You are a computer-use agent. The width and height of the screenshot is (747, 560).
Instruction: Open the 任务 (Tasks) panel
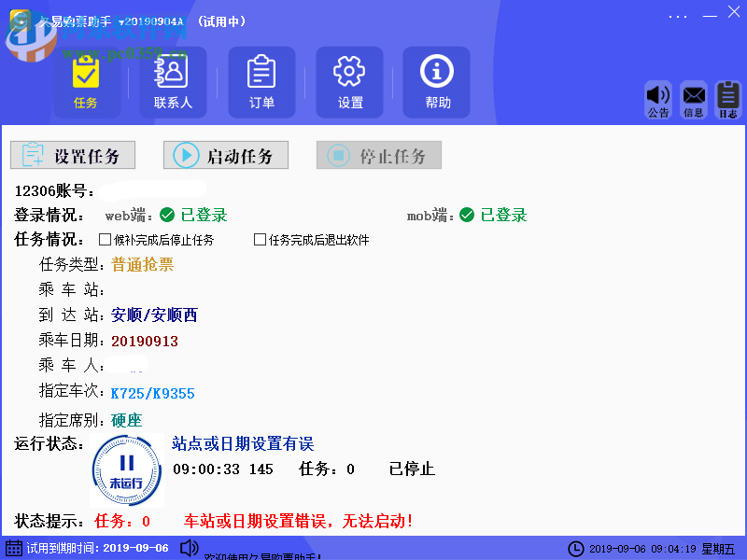[87, 82]
